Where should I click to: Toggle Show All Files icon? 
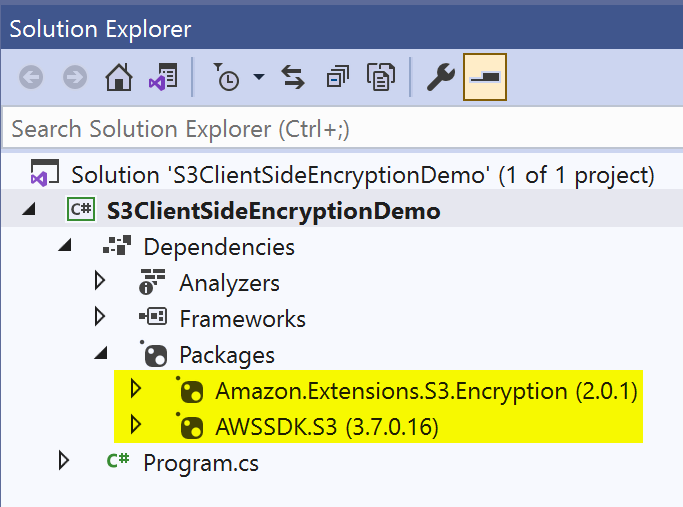(381, 77)
